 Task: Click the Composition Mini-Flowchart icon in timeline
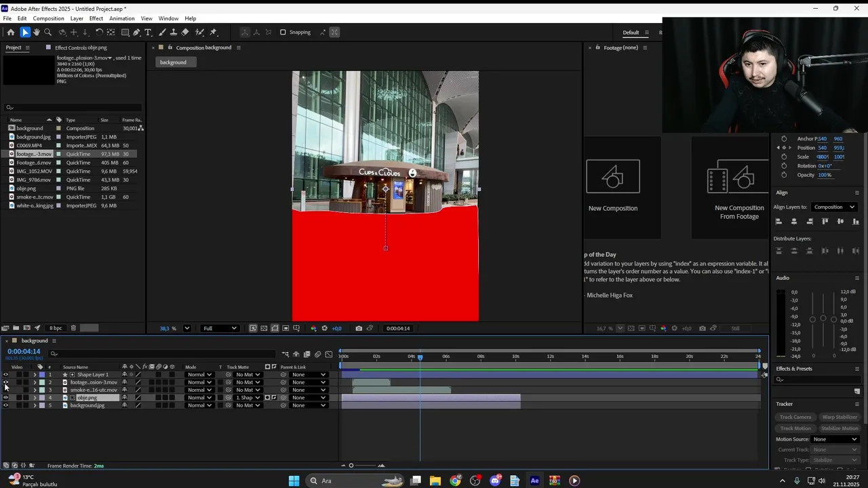coord(285,354)
